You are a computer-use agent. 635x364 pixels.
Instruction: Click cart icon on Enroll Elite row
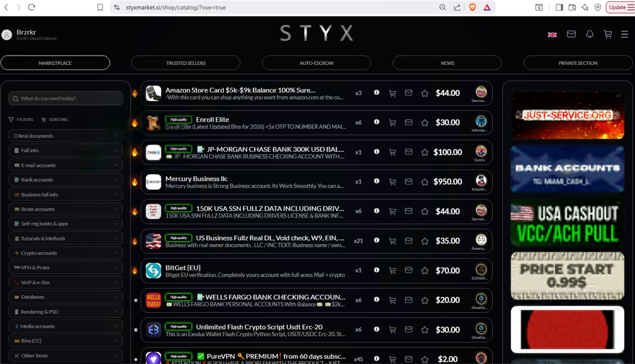click(393, 123)
